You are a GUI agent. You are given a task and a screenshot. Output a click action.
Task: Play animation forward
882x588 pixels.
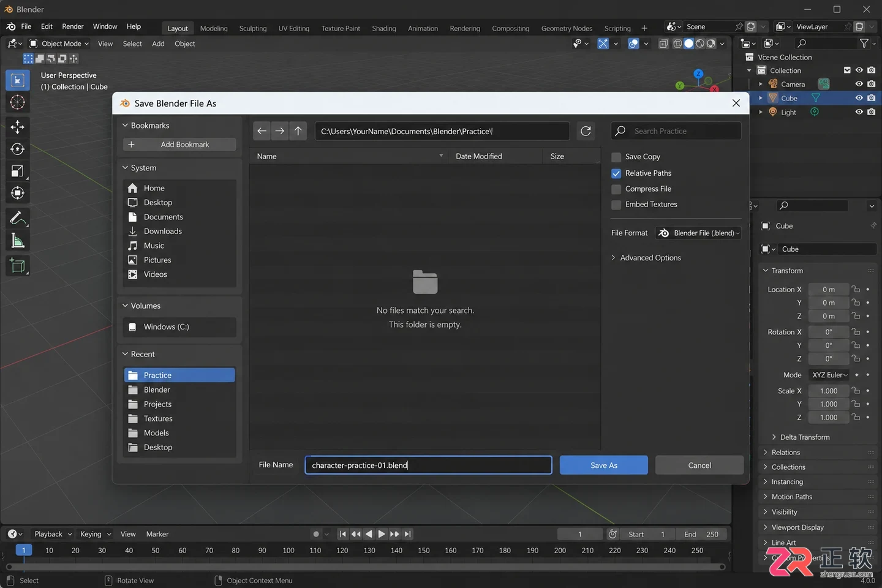pyautogui.click(x=382, y=534)
